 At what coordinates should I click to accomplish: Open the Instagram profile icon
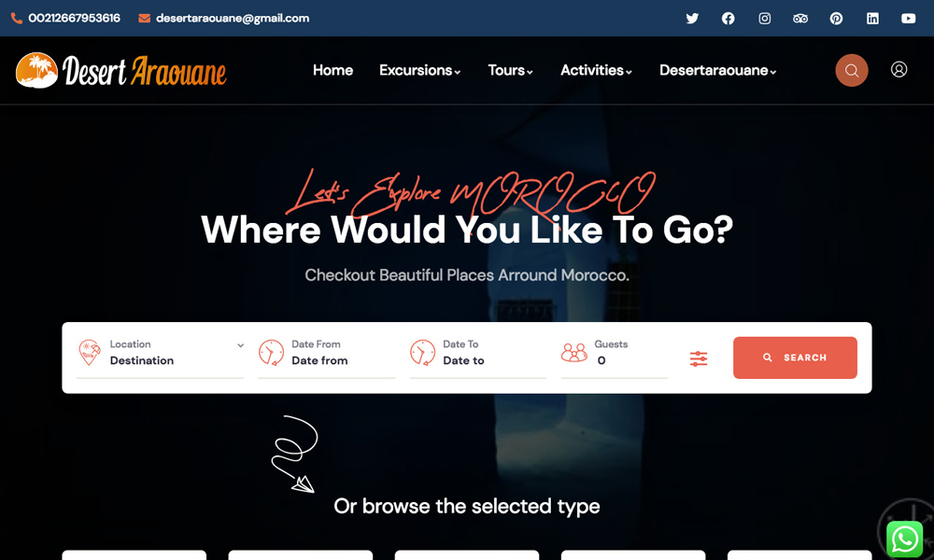[x=764, y=19]
